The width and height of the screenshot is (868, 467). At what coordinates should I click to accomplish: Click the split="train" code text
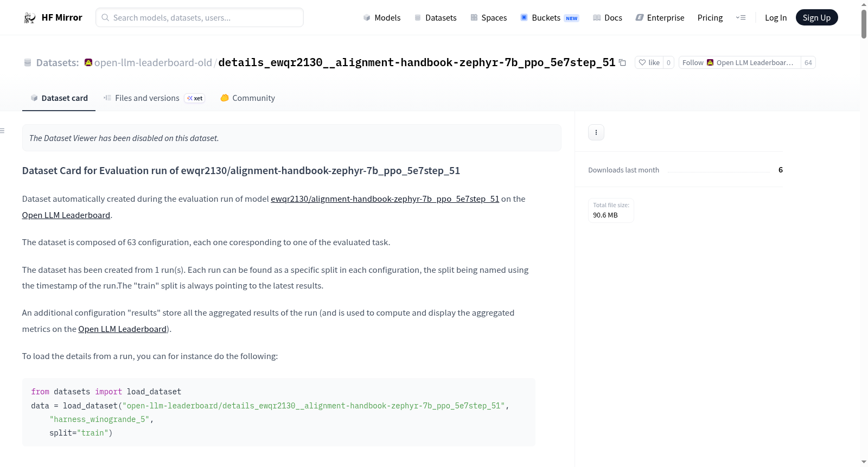pos(81,433)
